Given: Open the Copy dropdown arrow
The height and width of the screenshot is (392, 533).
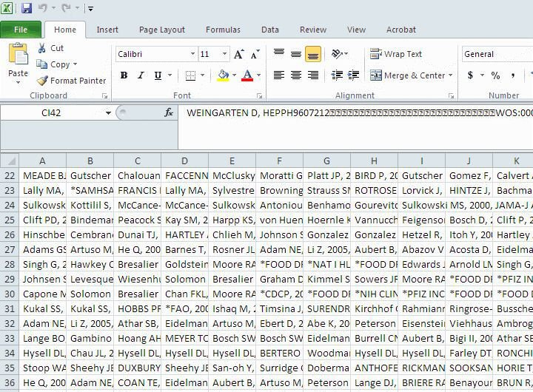Looking at the screenshot, I should click(75, 64).
